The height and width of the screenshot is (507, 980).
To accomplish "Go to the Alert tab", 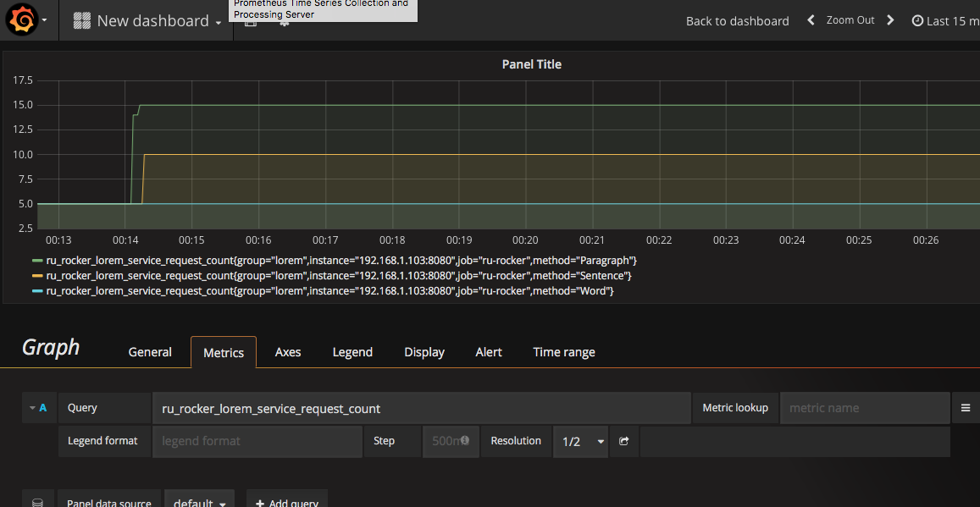I will pos(489,352).
